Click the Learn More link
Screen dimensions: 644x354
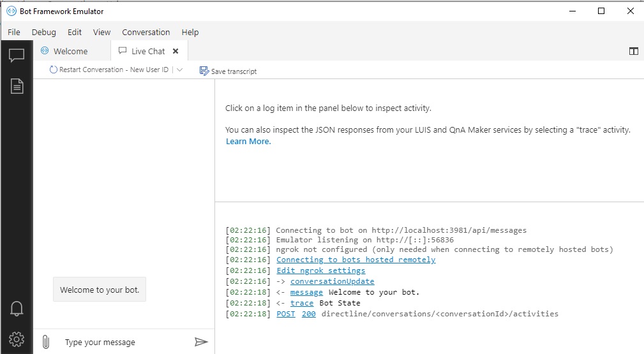click(248, 142)
